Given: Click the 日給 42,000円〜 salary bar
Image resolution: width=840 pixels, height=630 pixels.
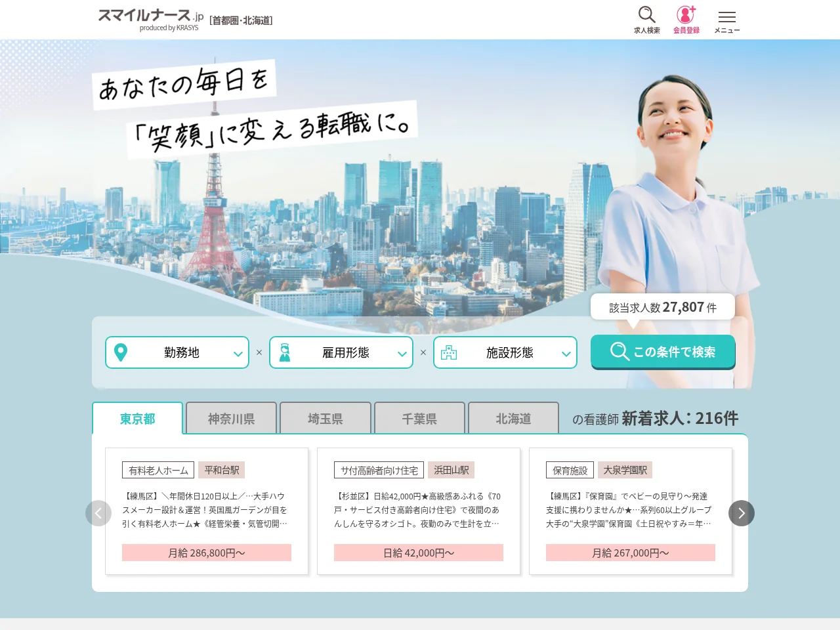Looking at the screenshot, I should pos(419,553).
